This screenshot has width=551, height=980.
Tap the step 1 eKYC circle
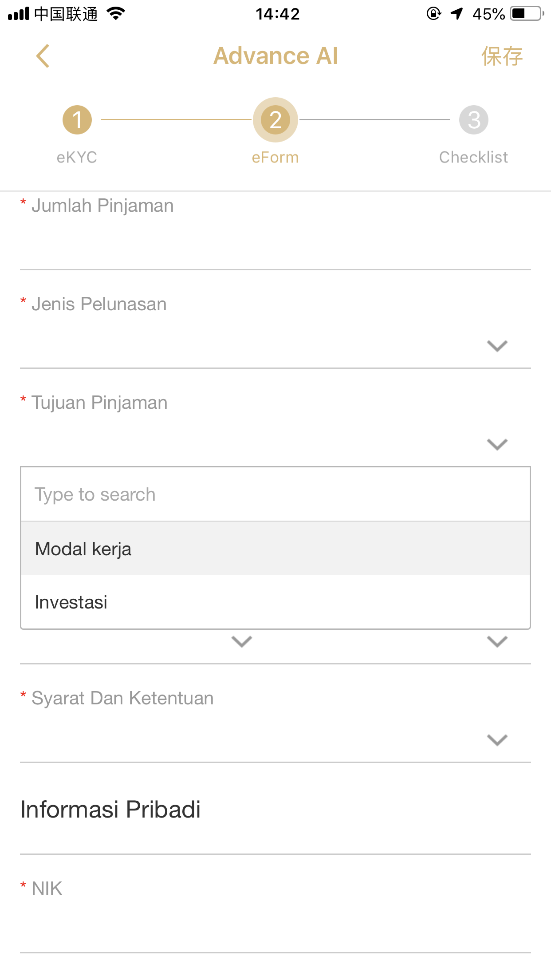tap(77, 120)
